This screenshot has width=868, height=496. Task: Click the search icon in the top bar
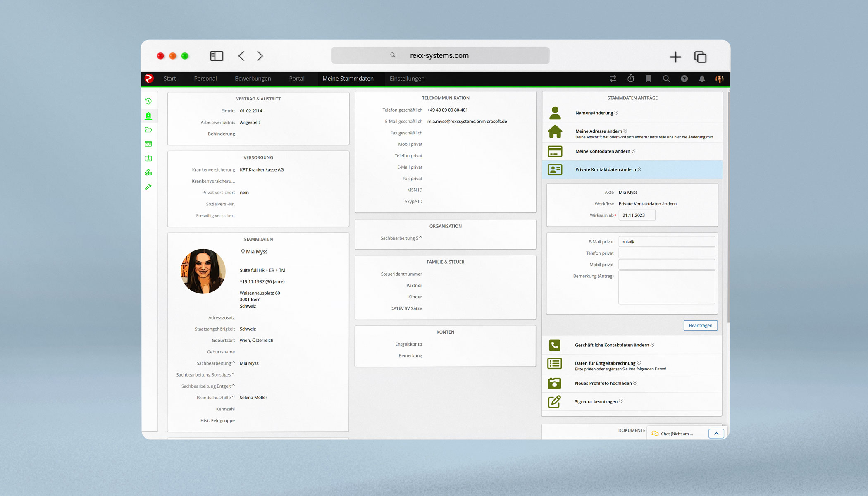[666, 79]
